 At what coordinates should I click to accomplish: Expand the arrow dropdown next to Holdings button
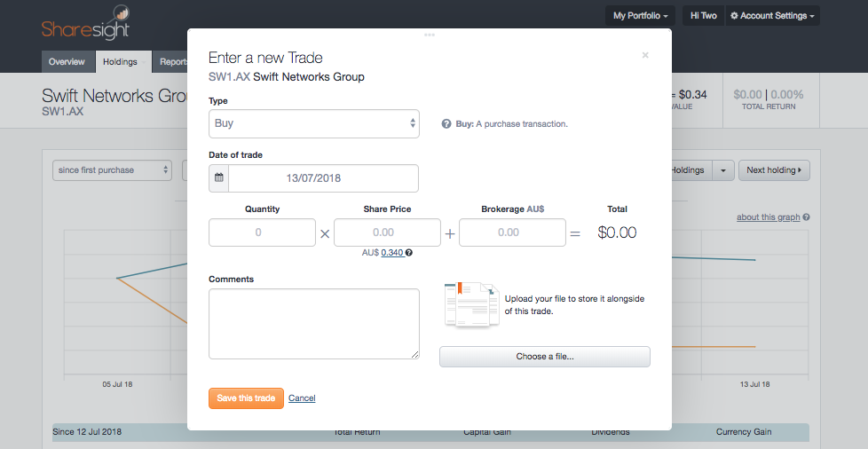click(723, 170)
